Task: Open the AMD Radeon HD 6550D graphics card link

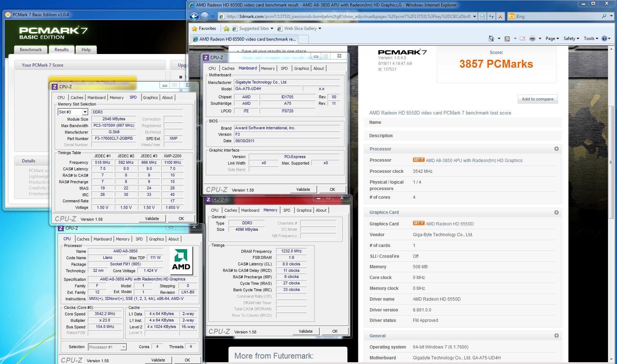Action: click(x=449, y=224)
